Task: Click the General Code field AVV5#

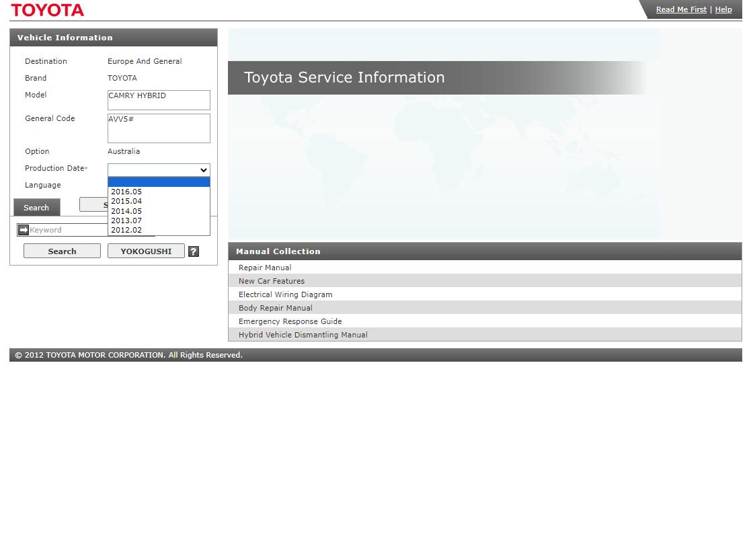Action: click(x=159, y=128)
